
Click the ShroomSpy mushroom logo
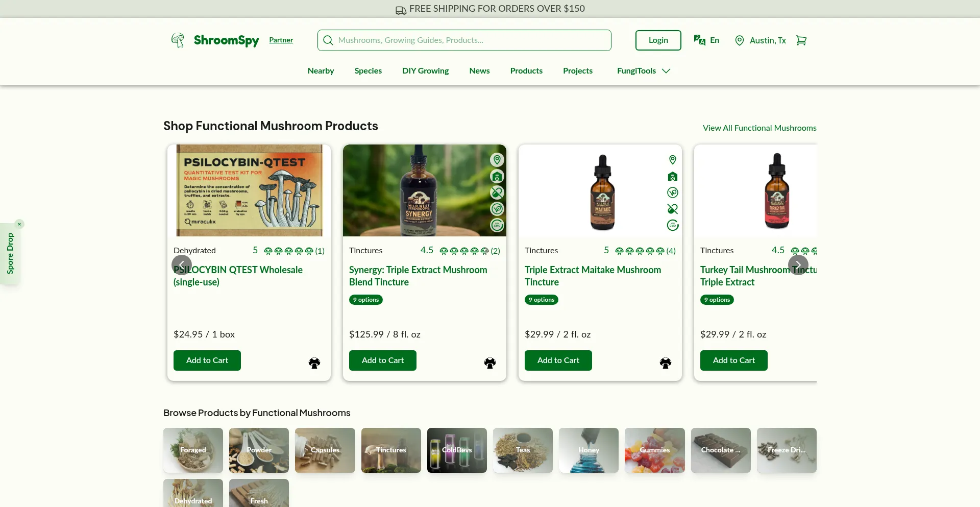[x=178, y=40]
